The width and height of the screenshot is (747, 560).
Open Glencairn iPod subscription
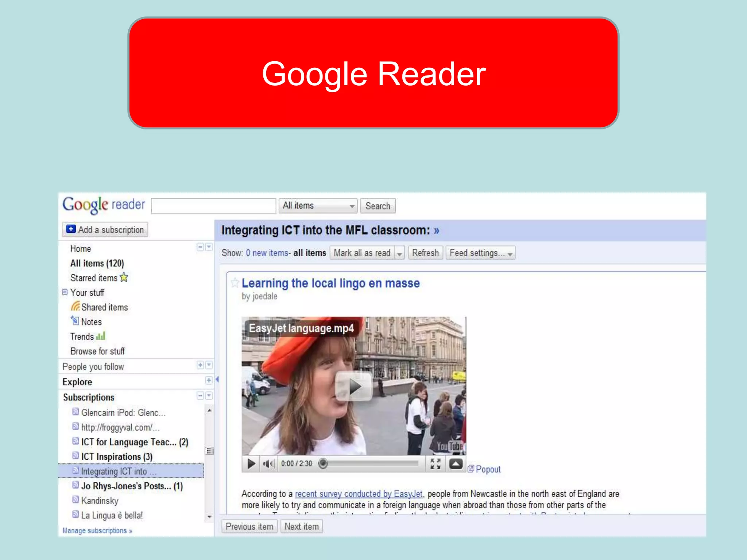coord(123,413)
